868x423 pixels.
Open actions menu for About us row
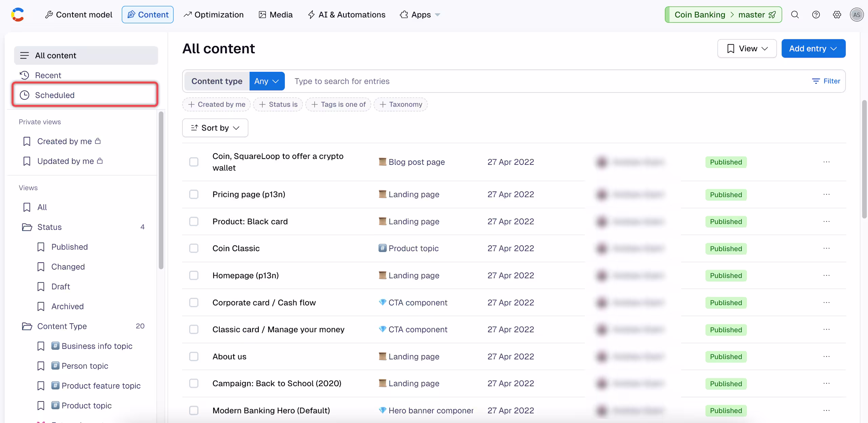[x=826, y=356]
